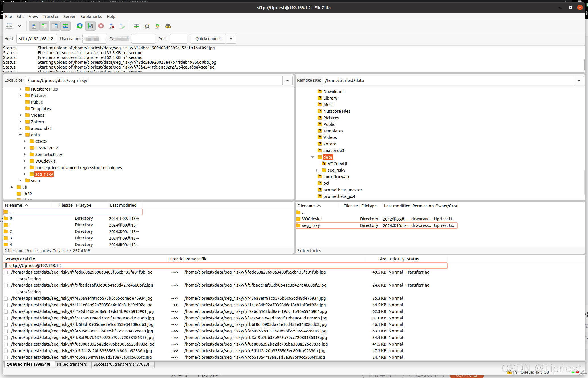
Task: Toggle processing the transfer queue
Action: click(90, 26)
